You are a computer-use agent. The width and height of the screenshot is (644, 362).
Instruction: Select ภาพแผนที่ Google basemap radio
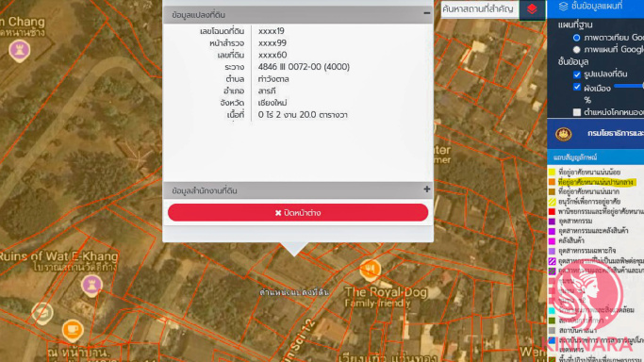tap(577, 50)
